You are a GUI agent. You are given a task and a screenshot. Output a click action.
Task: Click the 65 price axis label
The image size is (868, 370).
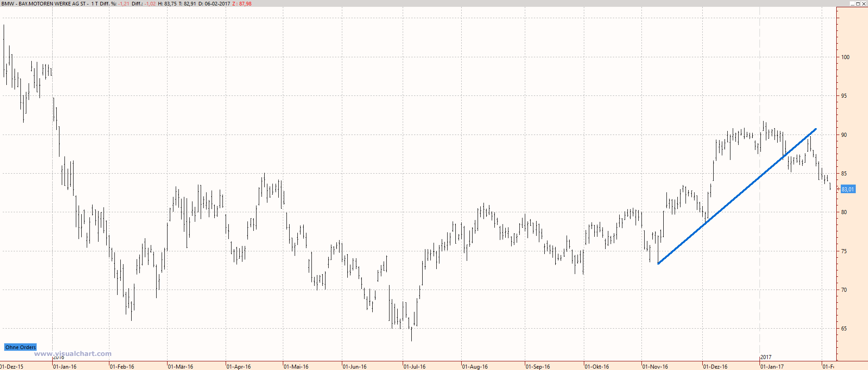pyautogui.click(x=844, y=329)
